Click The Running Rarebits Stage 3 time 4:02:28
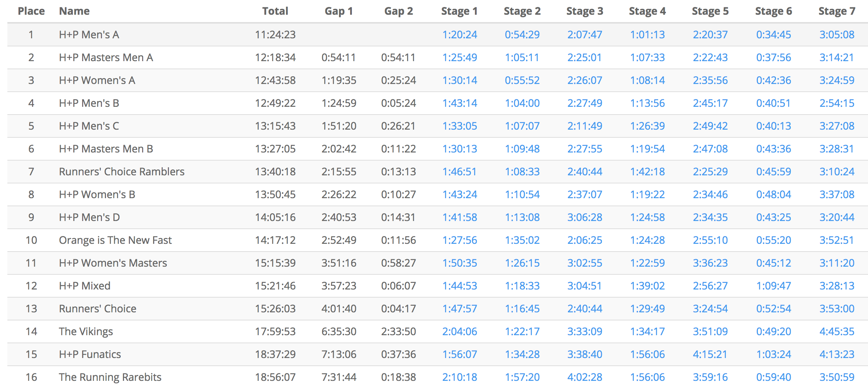Screen dimensions: 868x386 tap(585, 377)
